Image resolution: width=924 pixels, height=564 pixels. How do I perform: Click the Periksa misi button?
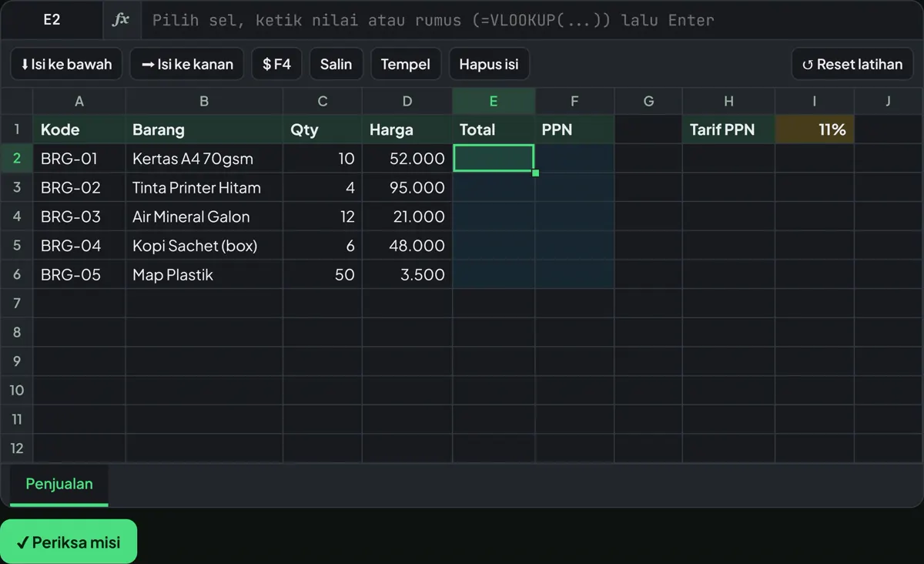[69, 542]
